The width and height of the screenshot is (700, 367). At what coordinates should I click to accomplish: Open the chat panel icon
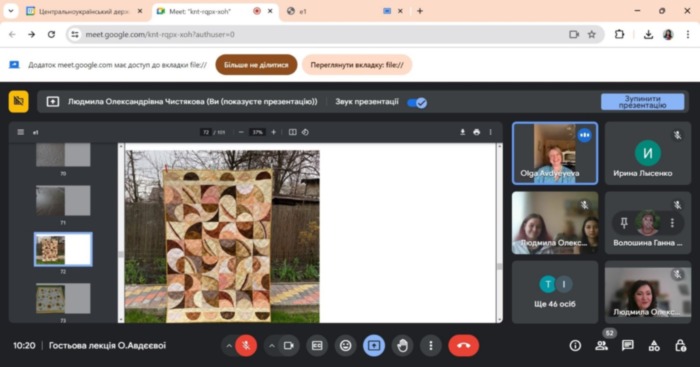click(628, 345)
